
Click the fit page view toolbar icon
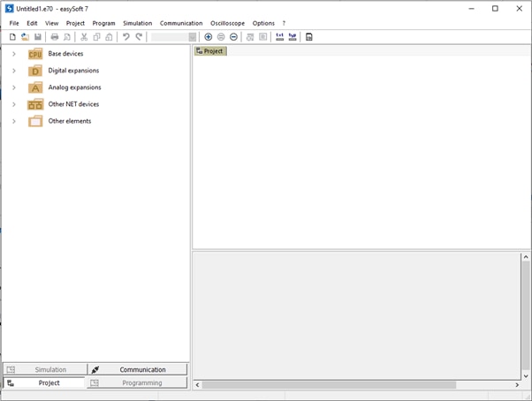(263, 37)
